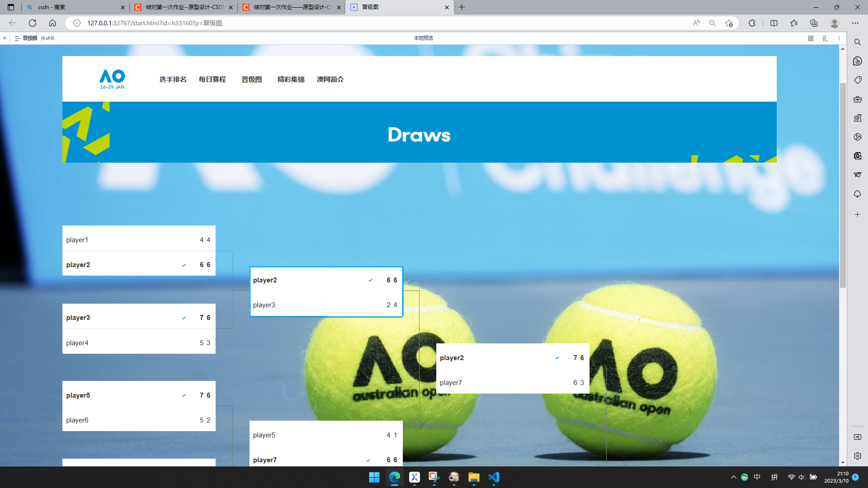Screen dimensions: 868x488
Task: Click the browser home button
Action: [x=52, y=23]
